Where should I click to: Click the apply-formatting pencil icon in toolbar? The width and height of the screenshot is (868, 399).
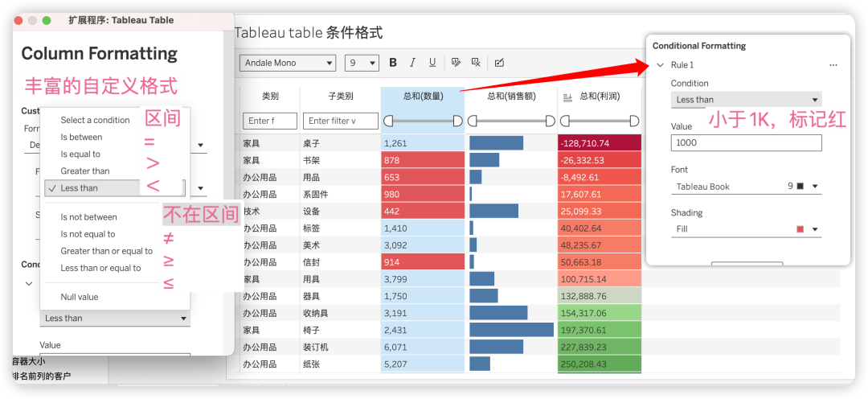pyautogui.click(x=457, y=63)
